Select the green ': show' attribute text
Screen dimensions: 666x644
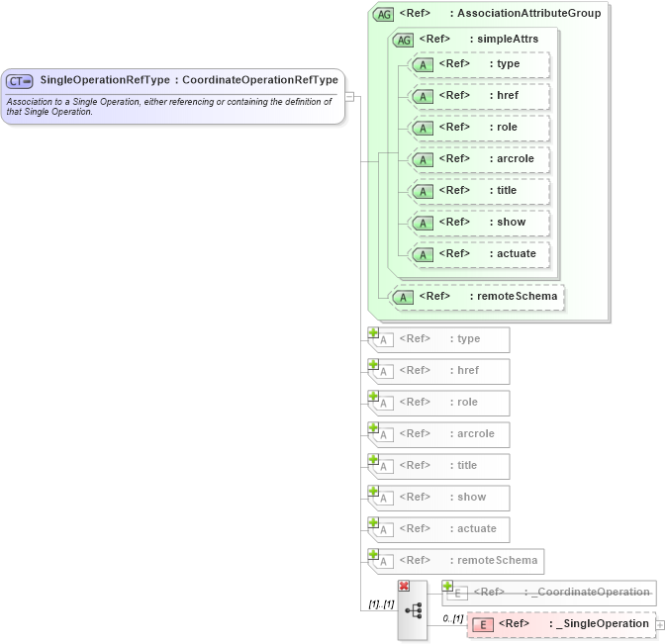click(508, 222)
